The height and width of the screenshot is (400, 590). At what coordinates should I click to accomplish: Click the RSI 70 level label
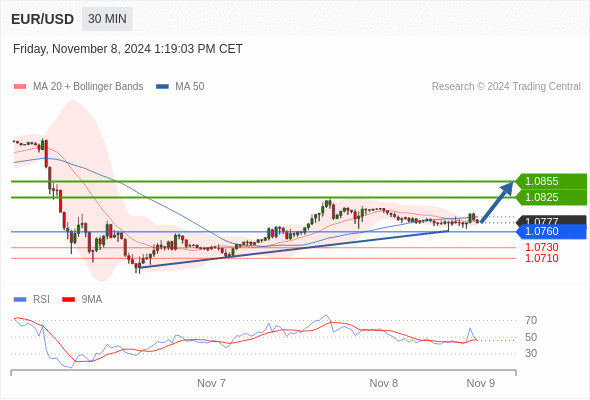(531, 321)
